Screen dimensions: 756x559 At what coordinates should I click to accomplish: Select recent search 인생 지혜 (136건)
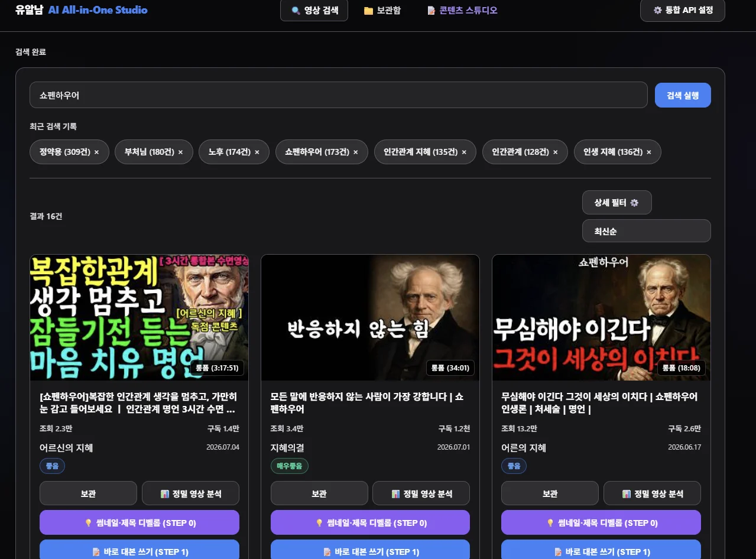click(x=613, y=152)
